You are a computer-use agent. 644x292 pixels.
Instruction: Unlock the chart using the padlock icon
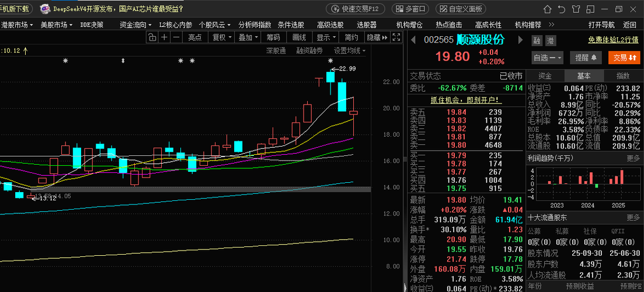152,38
